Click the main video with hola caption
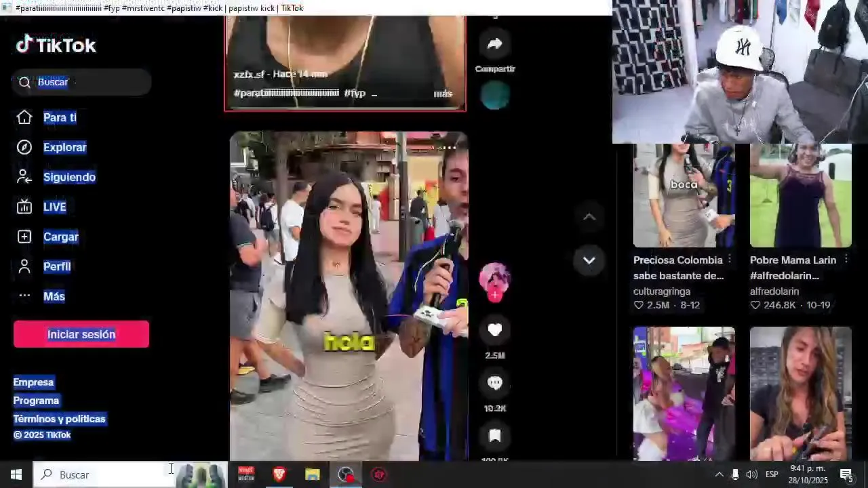 click(x=349, y=296)
